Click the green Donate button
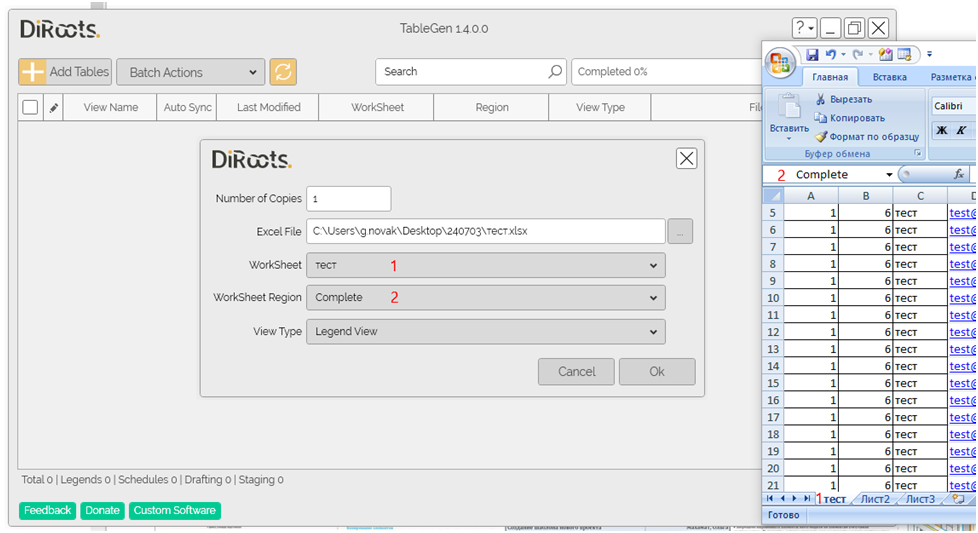 point(102,510)
